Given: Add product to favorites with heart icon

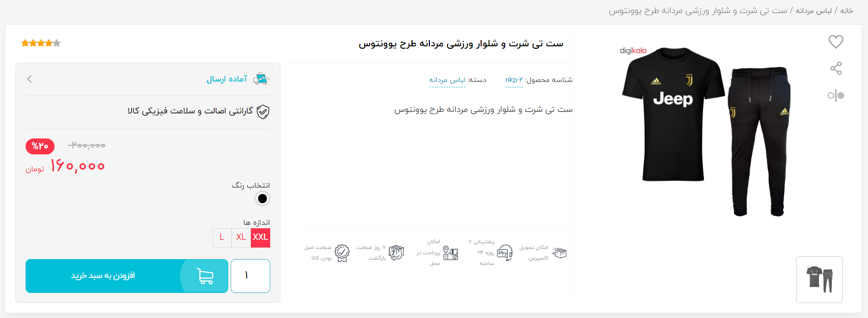Looking at the screenshot, I should tap(836, 42).
